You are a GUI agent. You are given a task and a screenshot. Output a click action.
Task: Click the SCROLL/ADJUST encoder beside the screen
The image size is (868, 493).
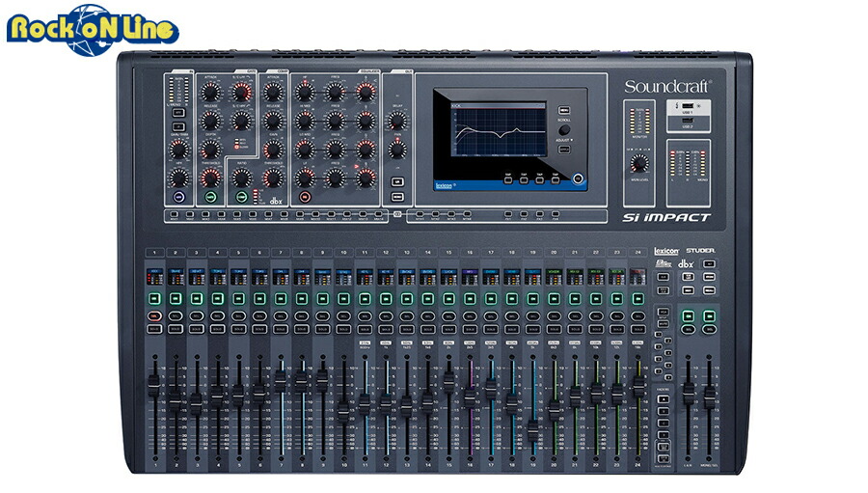click(x=563, y=130)
